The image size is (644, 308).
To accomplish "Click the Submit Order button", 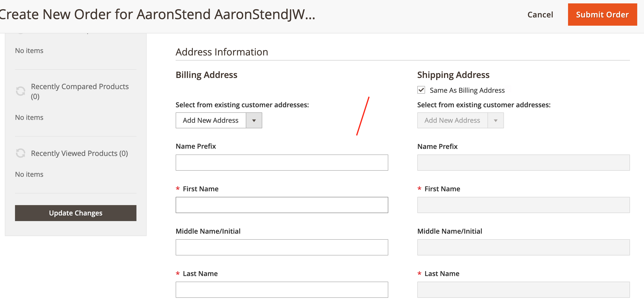I will pos(602,15).
